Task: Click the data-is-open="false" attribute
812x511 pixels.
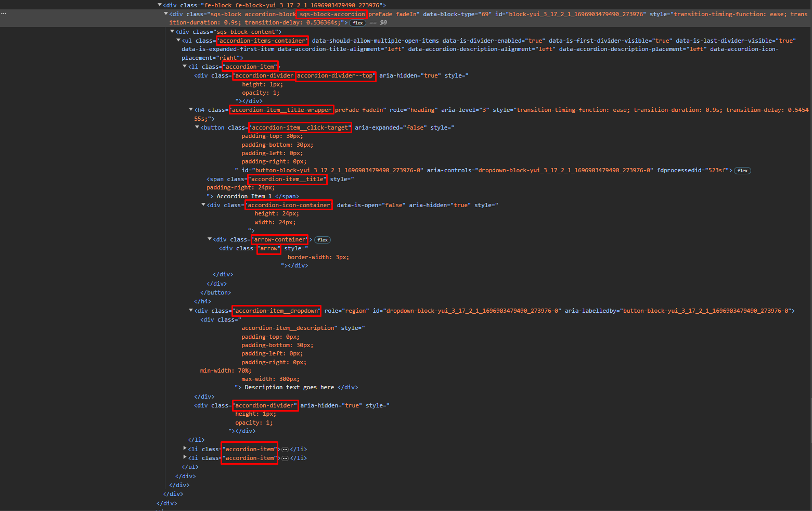Action: [371, 205]
